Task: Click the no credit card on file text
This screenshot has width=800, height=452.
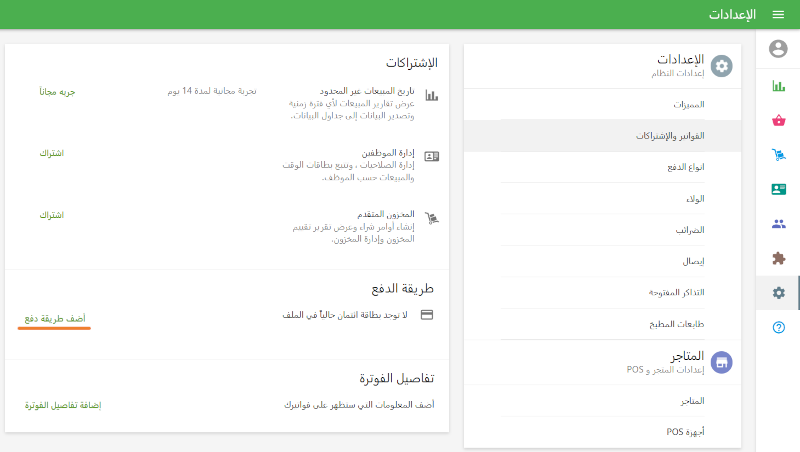Action: coord(345,315)
